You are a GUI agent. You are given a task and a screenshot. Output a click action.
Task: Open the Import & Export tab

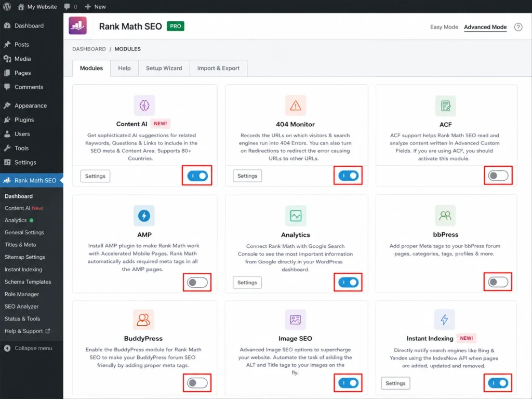pyautogui.click(x=218, y=68)
